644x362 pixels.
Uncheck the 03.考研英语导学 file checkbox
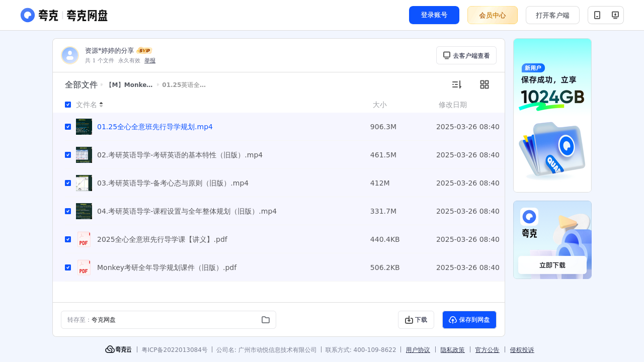point(68,183)
